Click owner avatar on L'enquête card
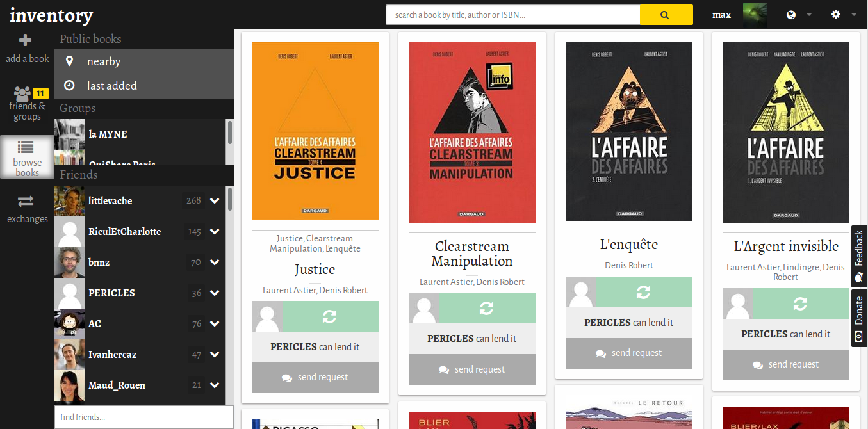The height and width of the screenshot is (429, 868). (x=581, y=292)
